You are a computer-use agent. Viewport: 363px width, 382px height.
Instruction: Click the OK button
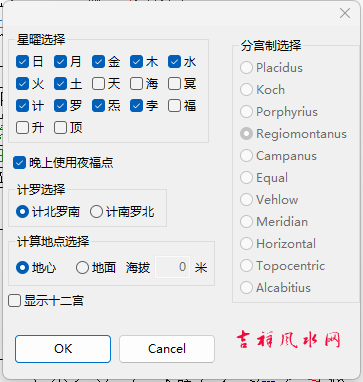(63, 349)
